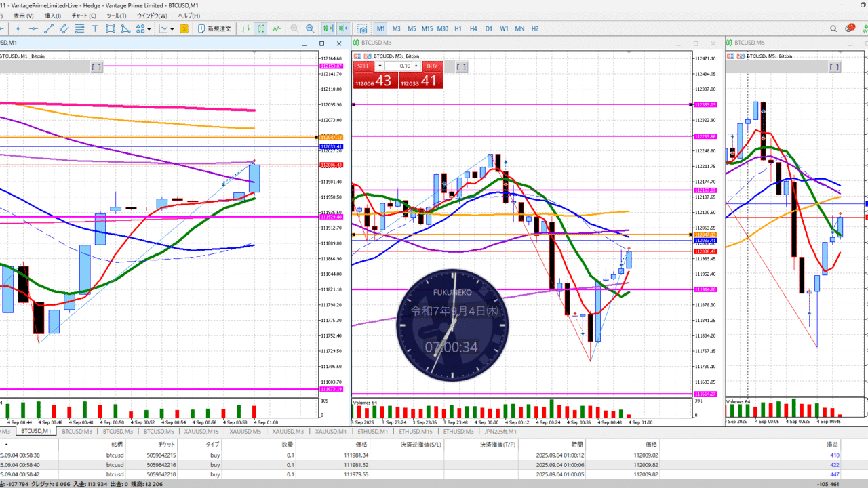868x488 pixels.
Task: Open the objects shapes dropdown arrow
Action: (x=149, y=28)
